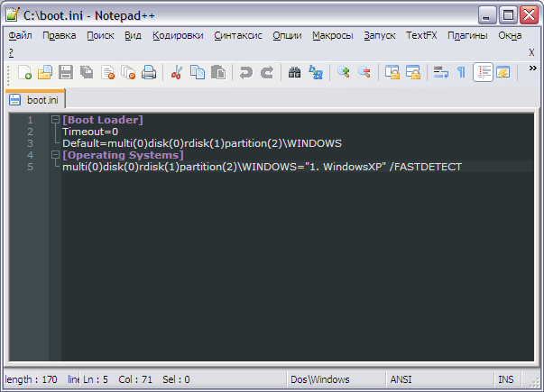Image resolution: width=544 pixels, height=392 pixels.
Task: Click line number 1 in the margin
Action: 30,120
